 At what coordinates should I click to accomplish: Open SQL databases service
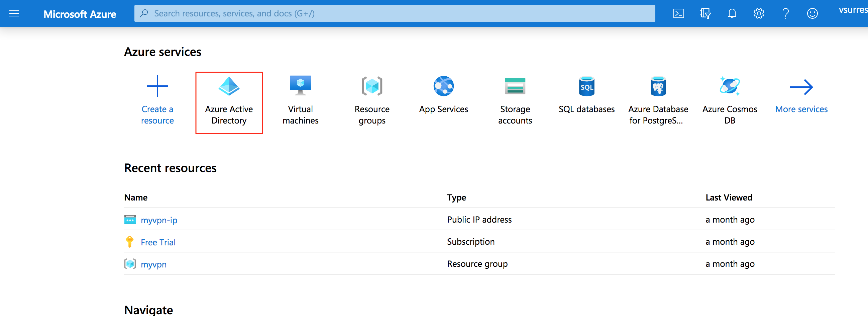click(586, 98)
